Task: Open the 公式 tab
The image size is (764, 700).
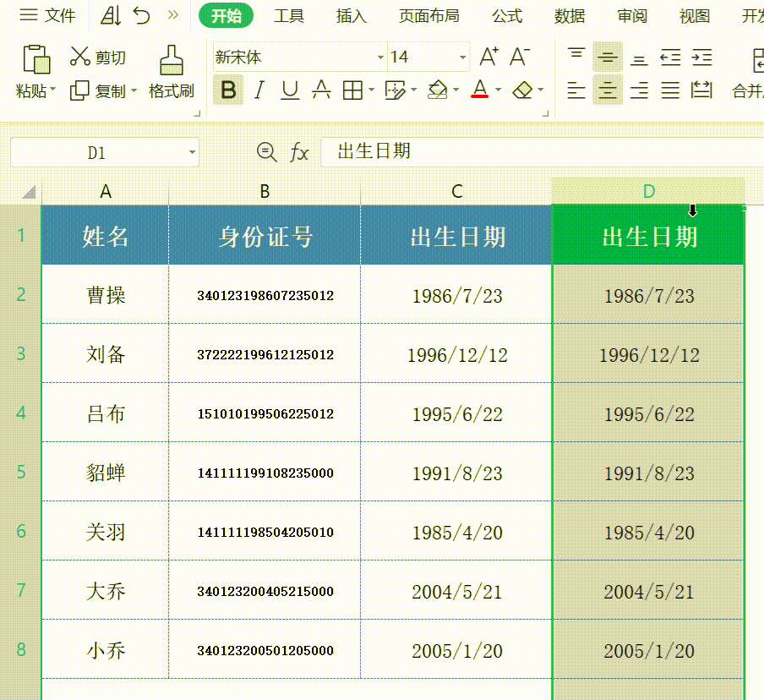Action: [507, 15]
